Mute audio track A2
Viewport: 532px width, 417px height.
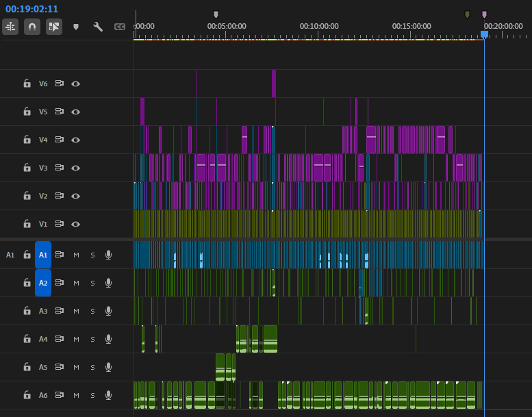coord(76,283)
